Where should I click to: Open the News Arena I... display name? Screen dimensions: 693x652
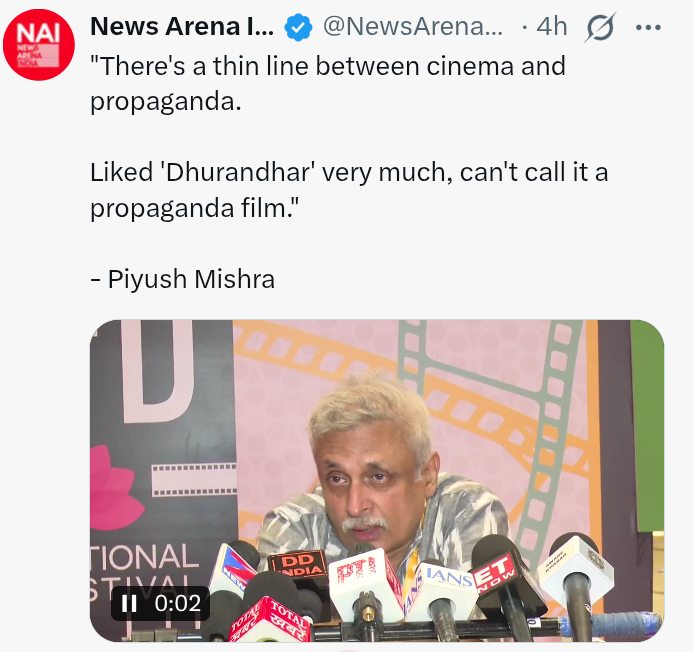pos(182,27)
